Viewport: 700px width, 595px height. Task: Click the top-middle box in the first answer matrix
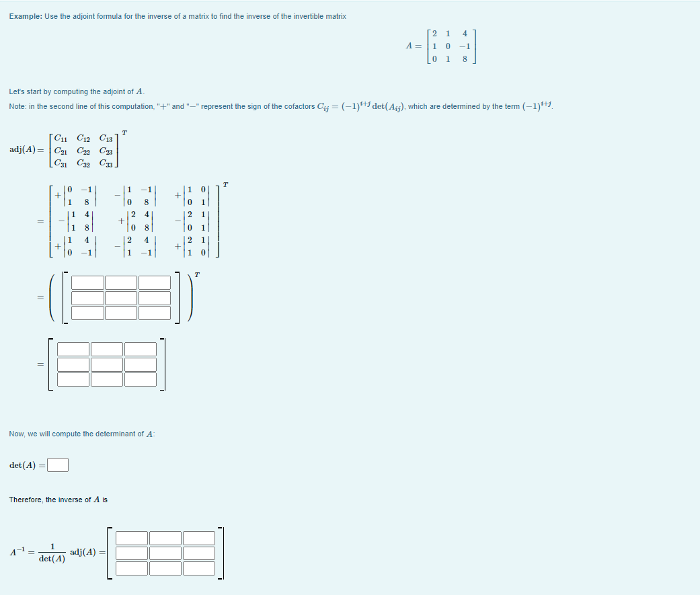point(122,282)
